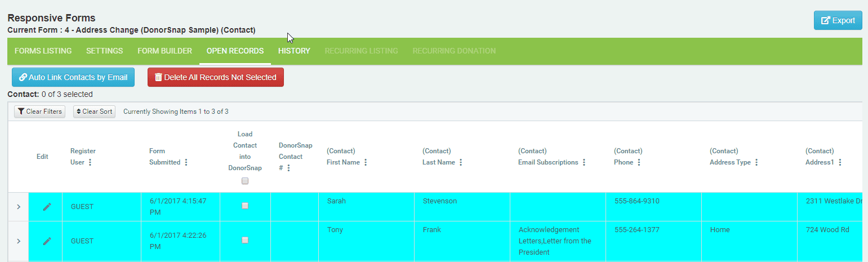Viewport: 868px width, 262px height.
Task: Click Delete All Records Not Selected
Action: [215, 77]
